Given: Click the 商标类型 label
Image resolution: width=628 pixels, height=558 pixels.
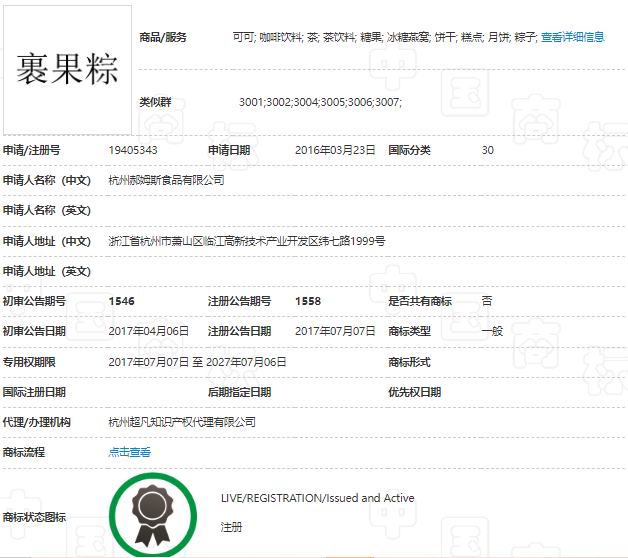Looking at the screenshot, I should pos(409,331).
